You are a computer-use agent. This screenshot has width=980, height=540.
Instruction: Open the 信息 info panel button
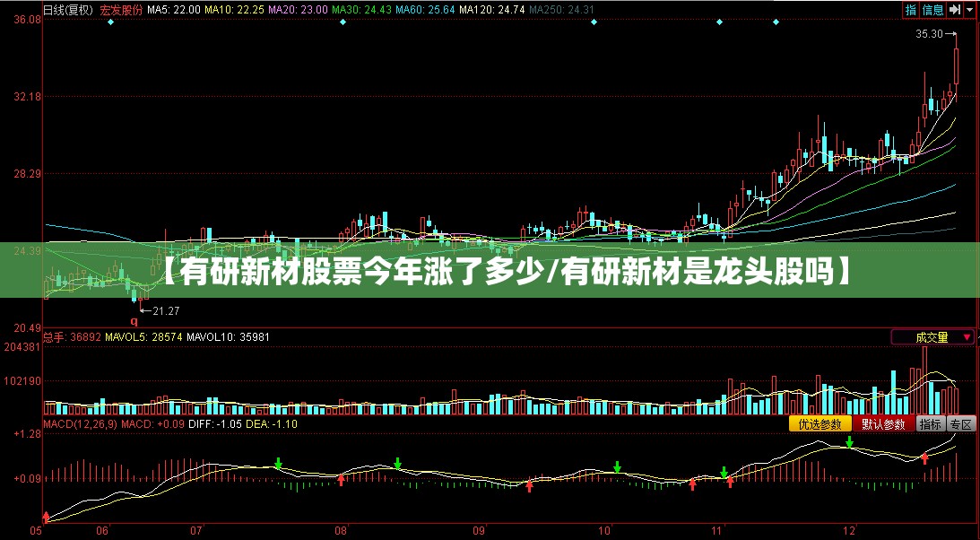click(932, 9)
